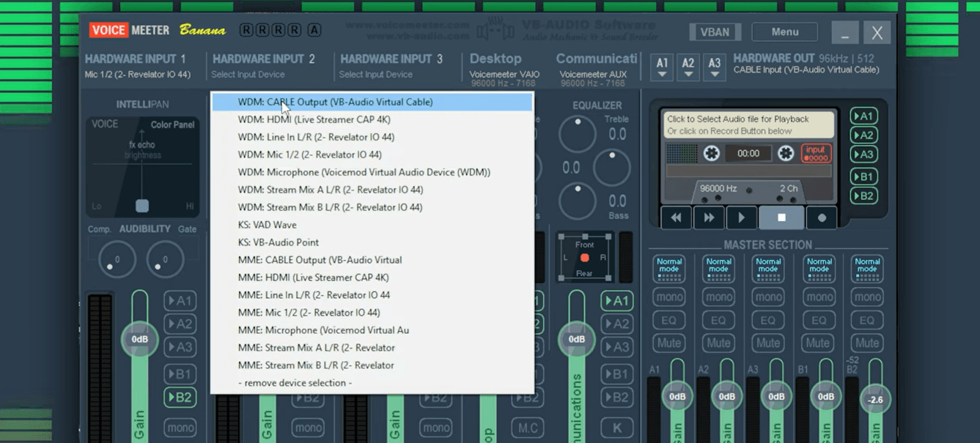This screenshot has width=980, height=443.
Task: Select KS: VAD Wave device
Action: tap(372, 225)
